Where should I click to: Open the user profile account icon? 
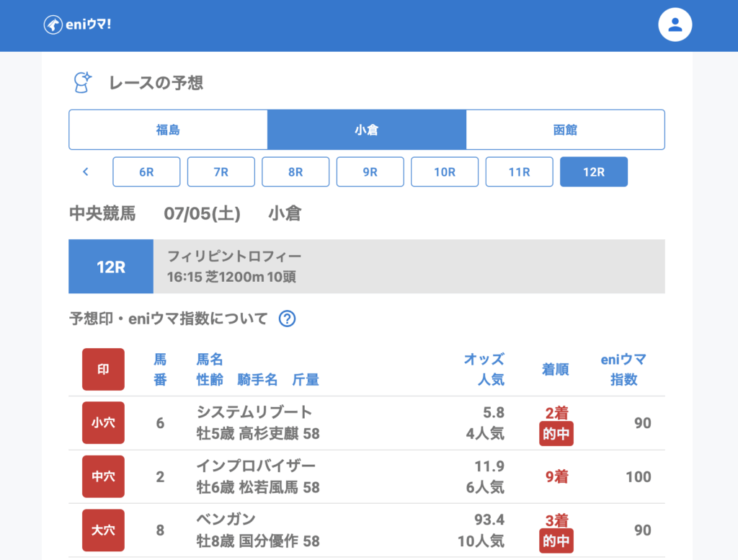pyautogui.click(x=675, y=25)
